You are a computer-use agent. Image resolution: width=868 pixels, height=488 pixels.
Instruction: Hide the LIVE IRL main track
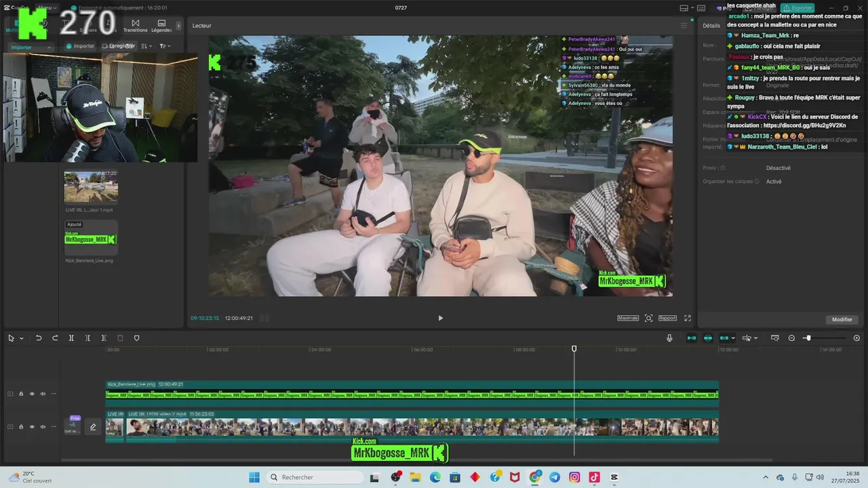[x=32, y=427]
